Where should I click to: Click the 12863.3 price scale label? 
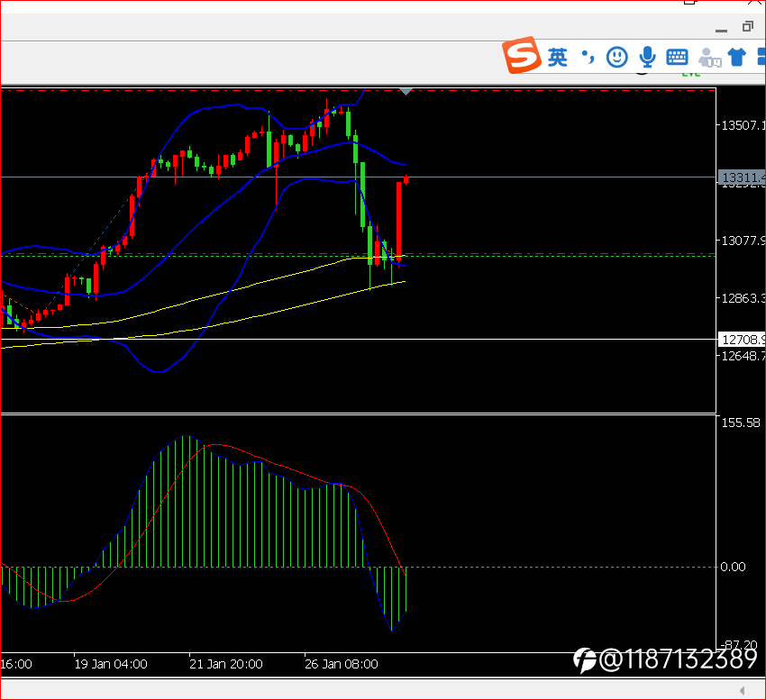[x=743, y=298]
